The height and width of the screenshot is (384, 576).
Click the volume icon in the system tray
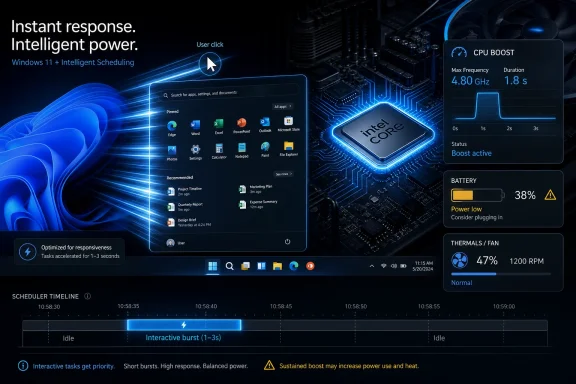pos(393,266)
